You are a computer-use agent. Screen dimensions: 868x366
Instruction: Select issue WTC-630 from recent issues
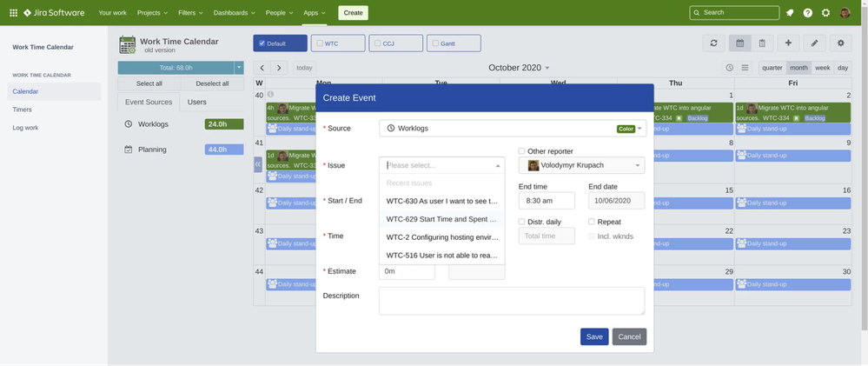click(441, 201)
